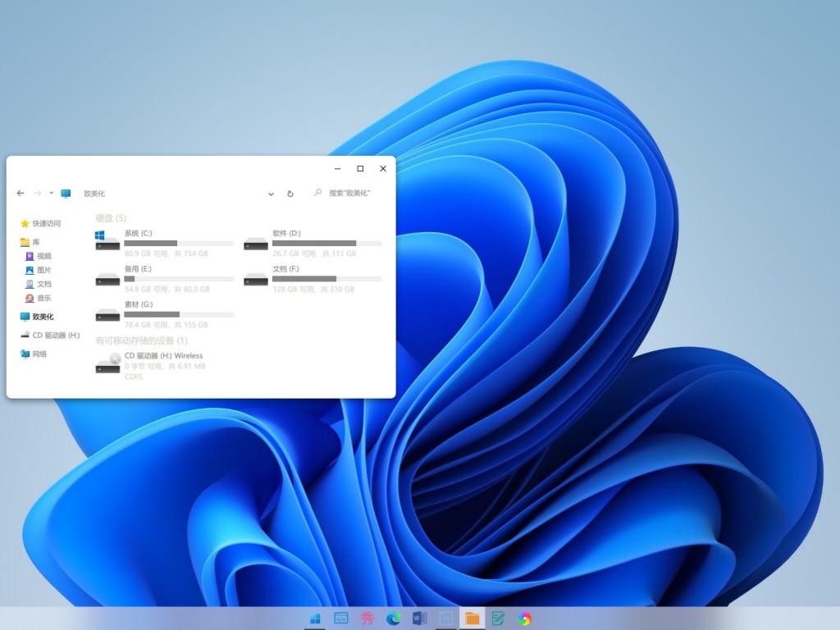Select 网络 in the sidebar

pos(39,354)
